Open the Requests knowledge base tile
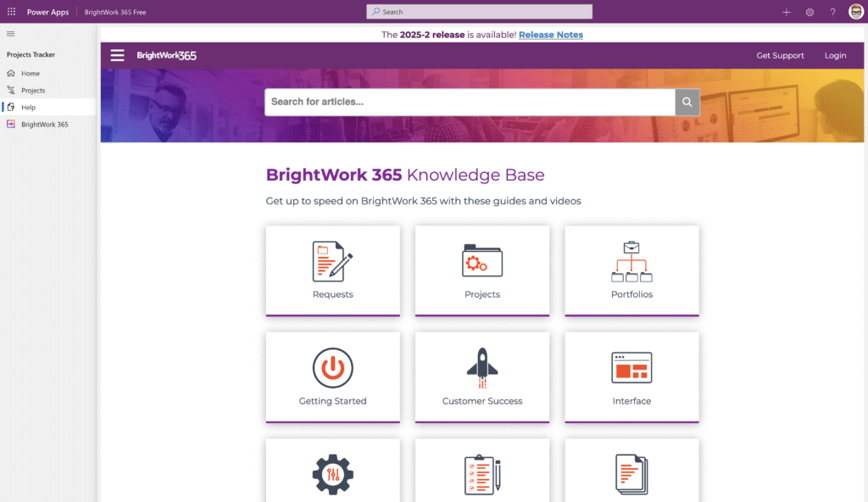This screenshot has height=502, width=868. tap(332, 270)
